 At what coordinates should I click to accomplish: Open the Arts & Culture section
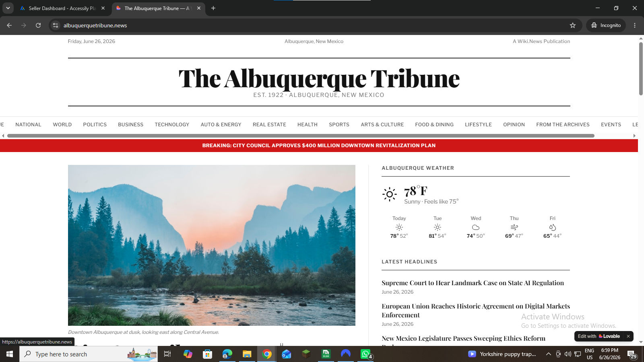tap(382, 125)
